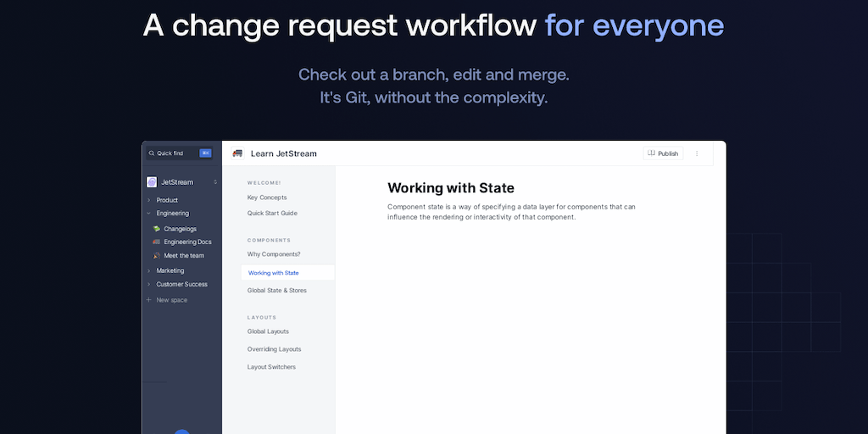Viewport: 868px width, 434px height.
Task: Open the Overriding Layouts page
Action: coord(274,349)
